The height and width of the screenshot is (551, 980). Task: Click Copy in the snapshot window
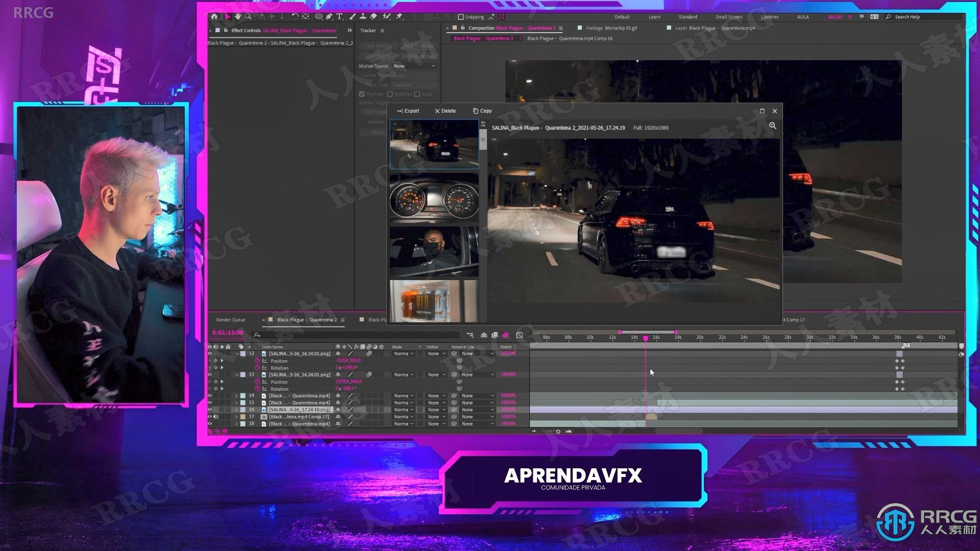[x=482, y=111]
